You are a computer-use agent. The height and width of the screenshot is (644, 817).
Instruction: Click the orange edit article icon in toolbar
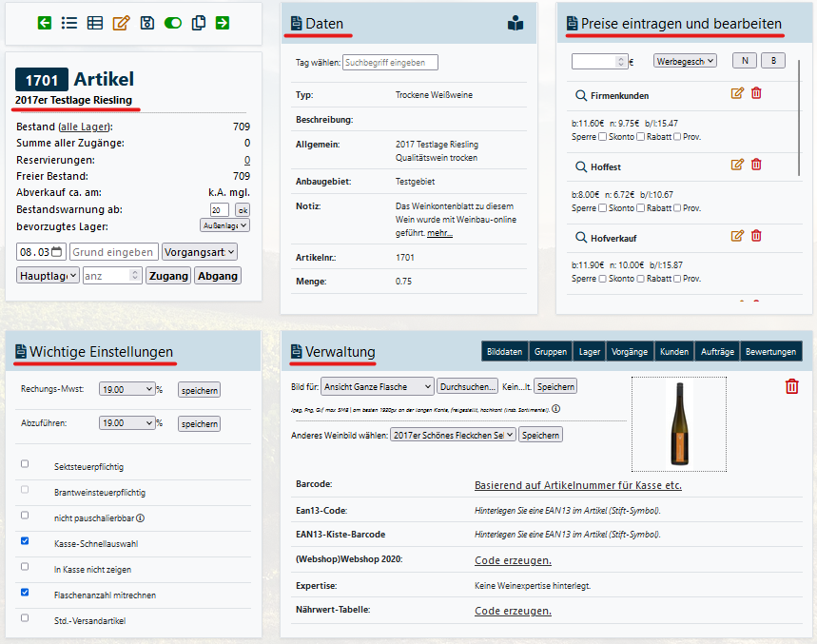click(x=121, y=23)
